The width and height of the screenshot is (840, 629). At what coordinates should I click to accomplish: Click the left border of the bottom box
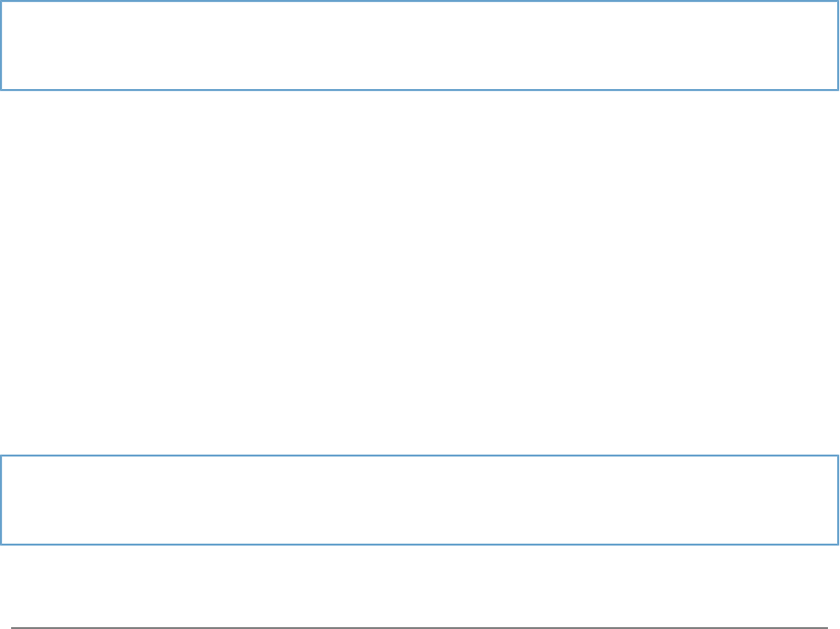point(2,499)
